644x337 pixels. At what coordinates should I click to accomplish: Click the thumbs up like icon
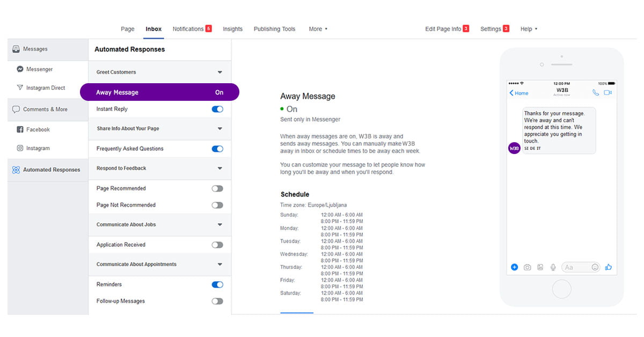click(608, 267)
